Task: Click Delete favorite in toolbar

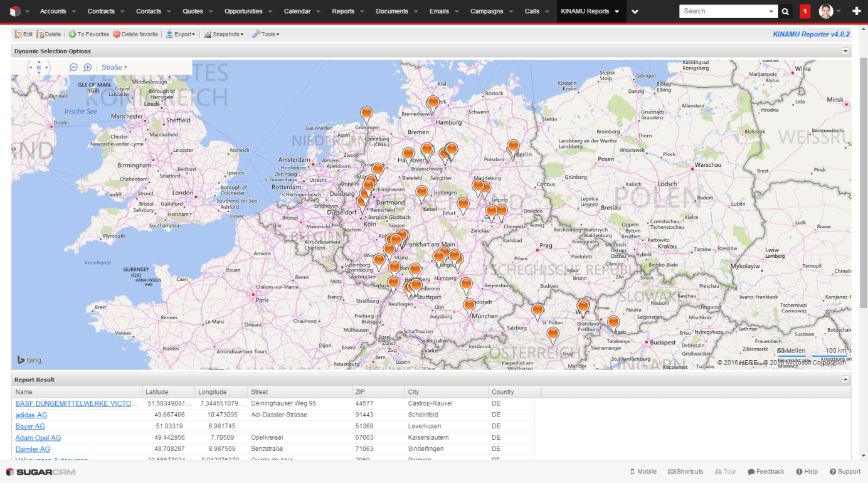Action: pos(135,34)
